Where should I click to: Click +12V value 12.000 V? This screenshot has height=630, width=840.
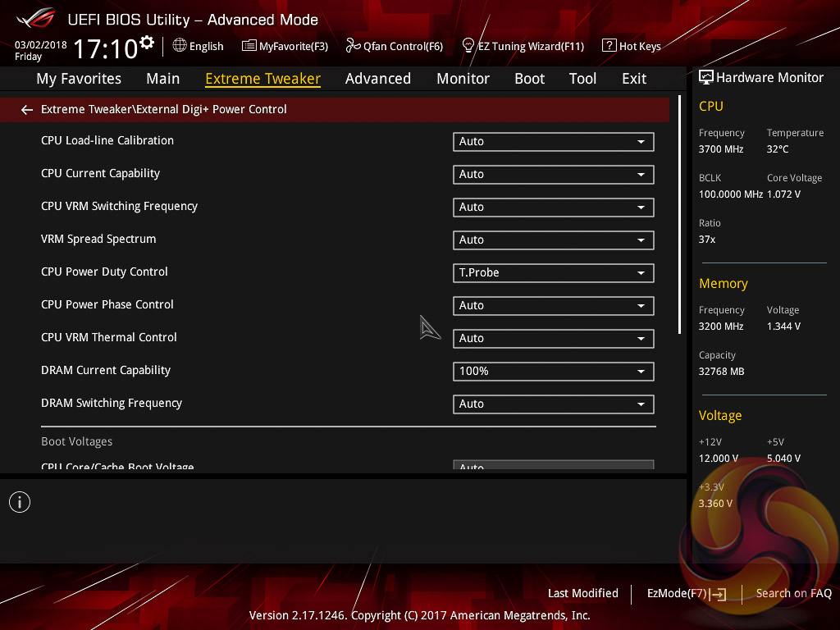click(719, 459)
